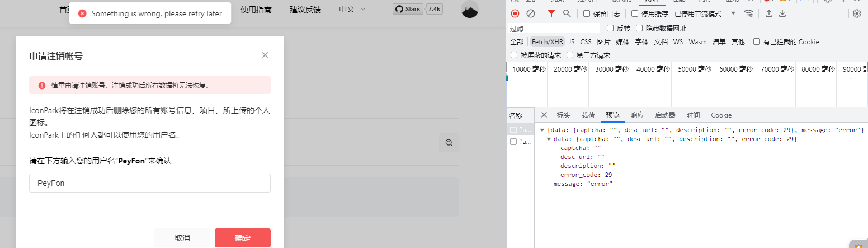This screenshot has height=248, width=868.
Task: Filter requests by 全部
Action: tap(517, 41)
